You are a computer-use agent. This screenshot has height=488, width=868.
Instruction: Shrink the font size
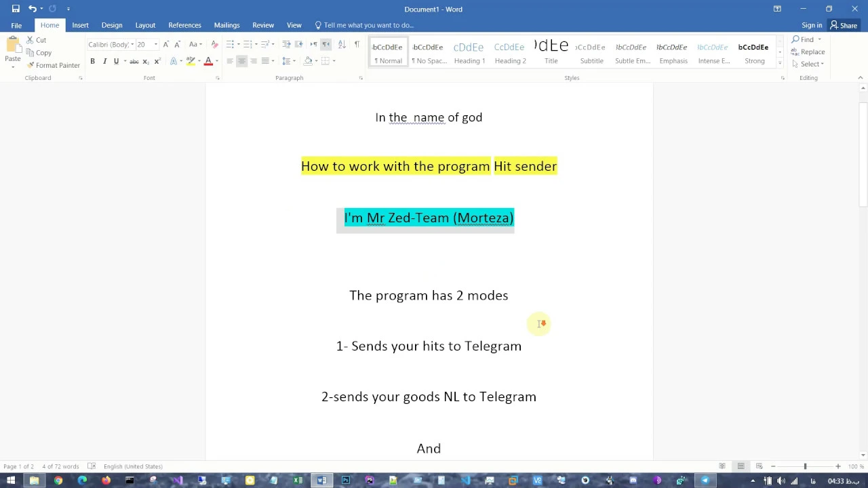[176, 44]
